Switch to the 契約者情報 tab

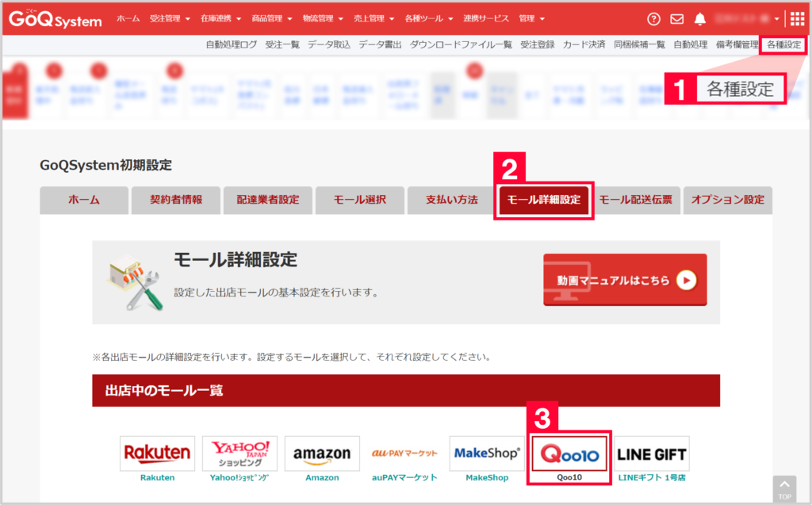(175, 200)
